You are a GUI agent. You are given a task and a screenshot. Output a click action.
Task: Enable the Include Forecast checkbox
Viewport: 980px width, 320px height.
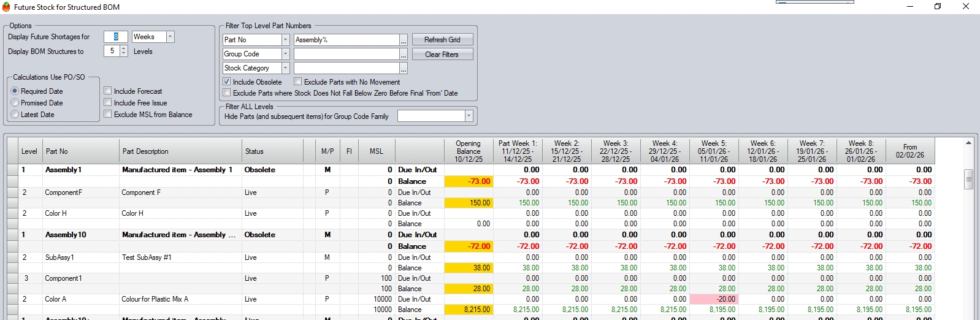point(108,91)
